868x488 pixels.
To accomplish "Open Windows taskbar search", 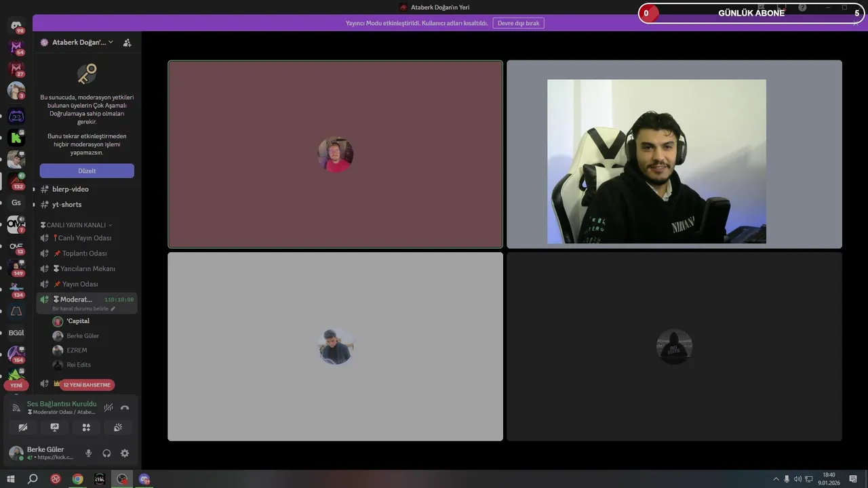I will click(x=33, y=479).
